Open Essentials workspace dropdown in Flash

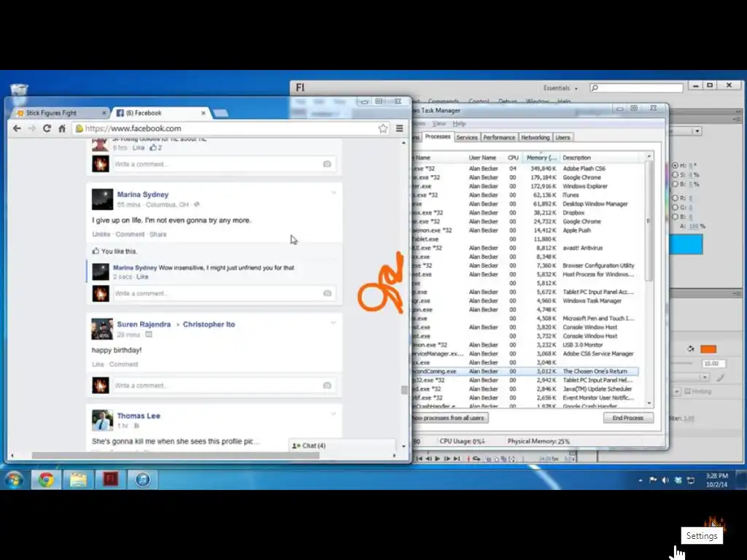[560, 88]
